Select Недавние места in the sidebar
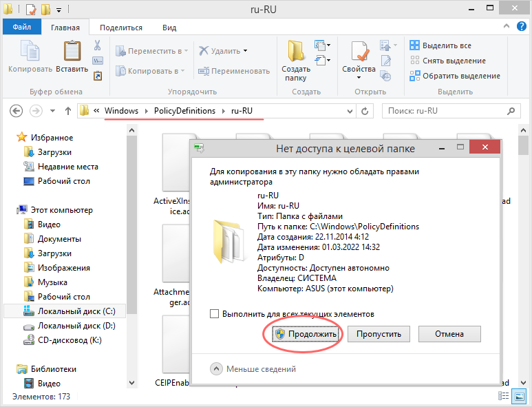This screenshot has width=532, height=407. (61, 167)
